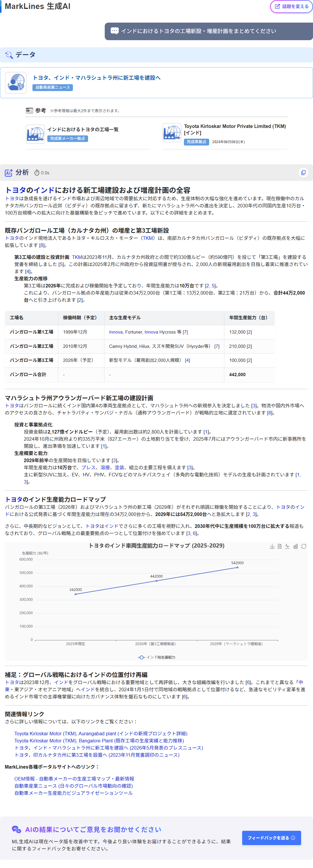The image size is (313, 868).
Task: Switch chart to bar type icon
Action: click(x=295, y=546)
